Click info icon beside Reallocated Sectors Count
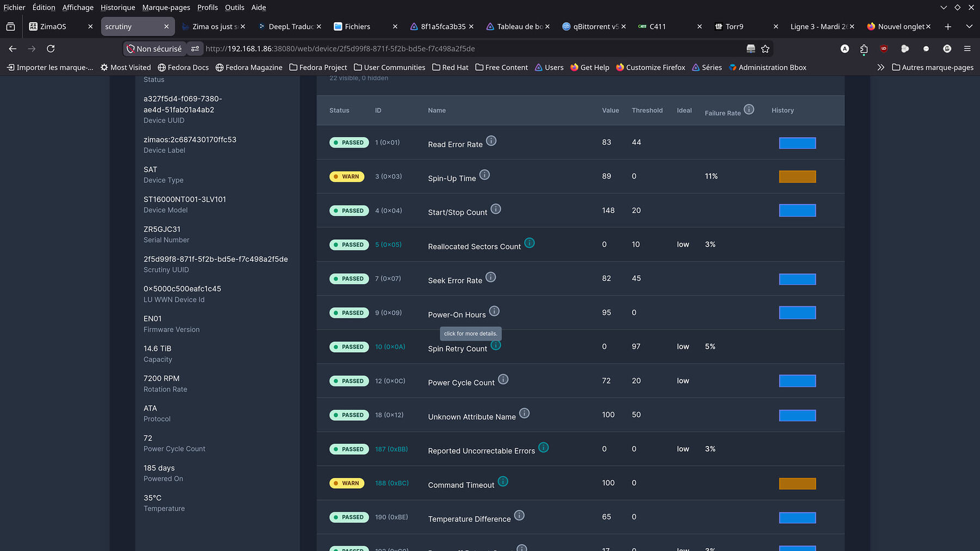980x551 pixels. pos(529,243)
